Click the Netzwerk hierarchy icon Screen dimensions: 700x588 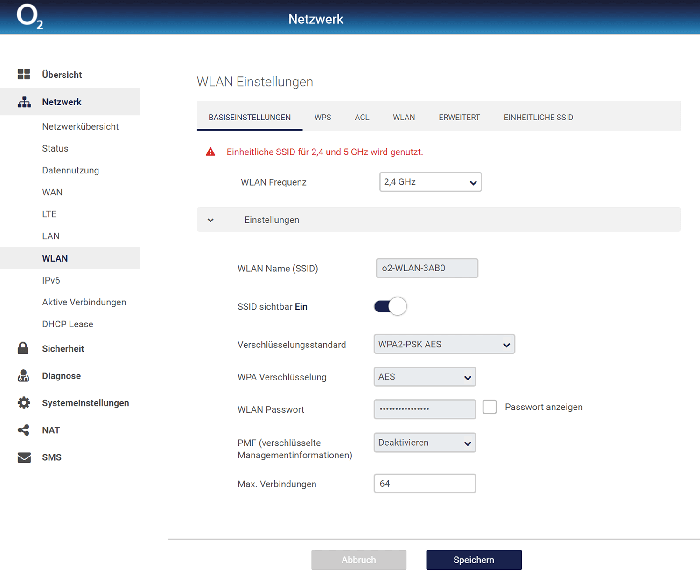pyautogui.click(x=24, y=102)
